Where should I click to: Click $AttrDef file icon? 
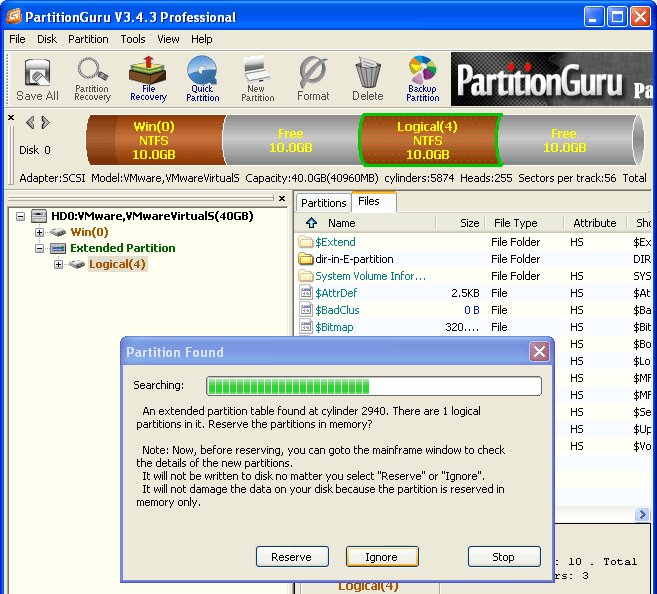point(306,293)
